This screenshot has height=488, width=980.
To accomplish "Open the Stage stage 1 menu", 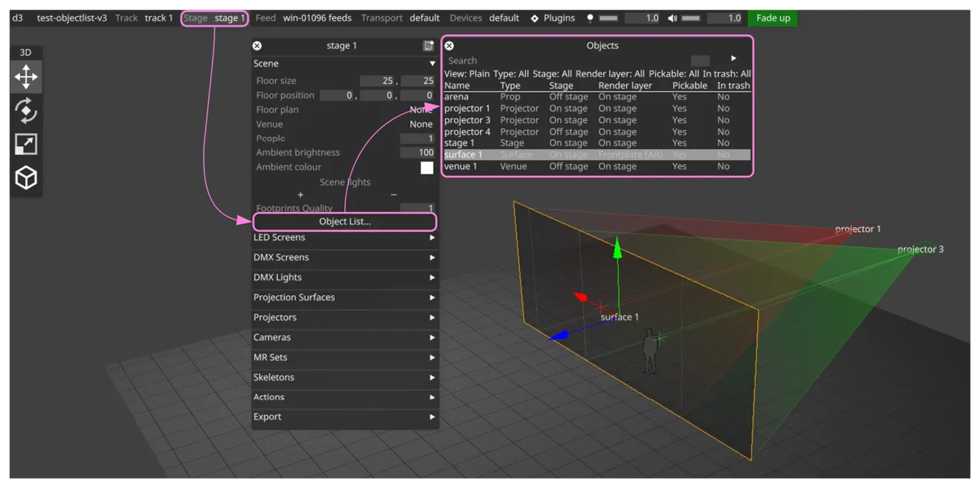I will (214, 18).
